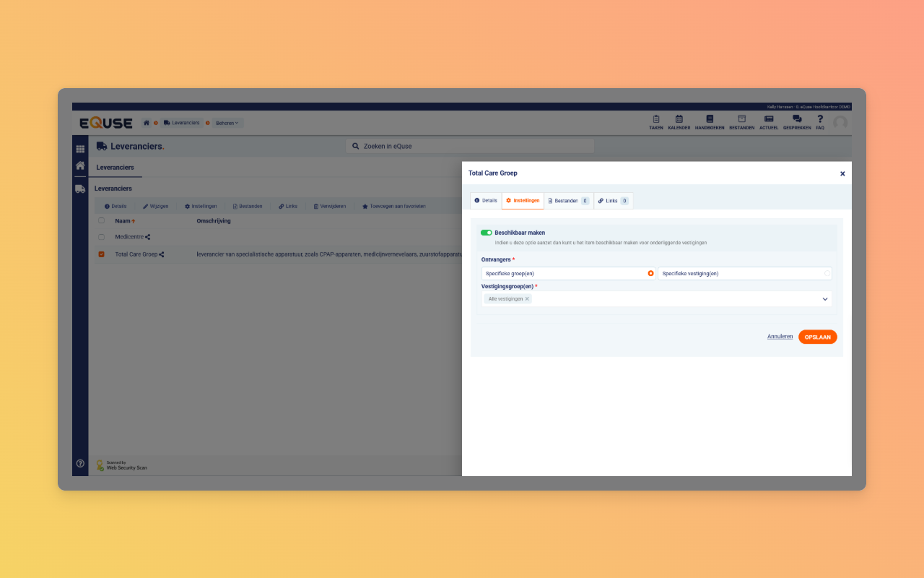Click the OPSLAAN button
The height and width of the screenshot is (578, 924).
pyautogui.click(x=818, y=337)
